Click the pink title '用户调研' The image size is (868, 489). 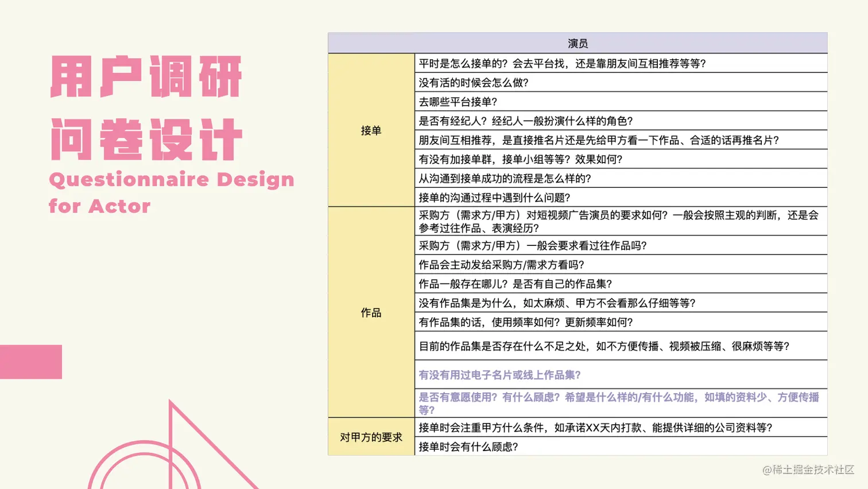(x=146, y=77)
